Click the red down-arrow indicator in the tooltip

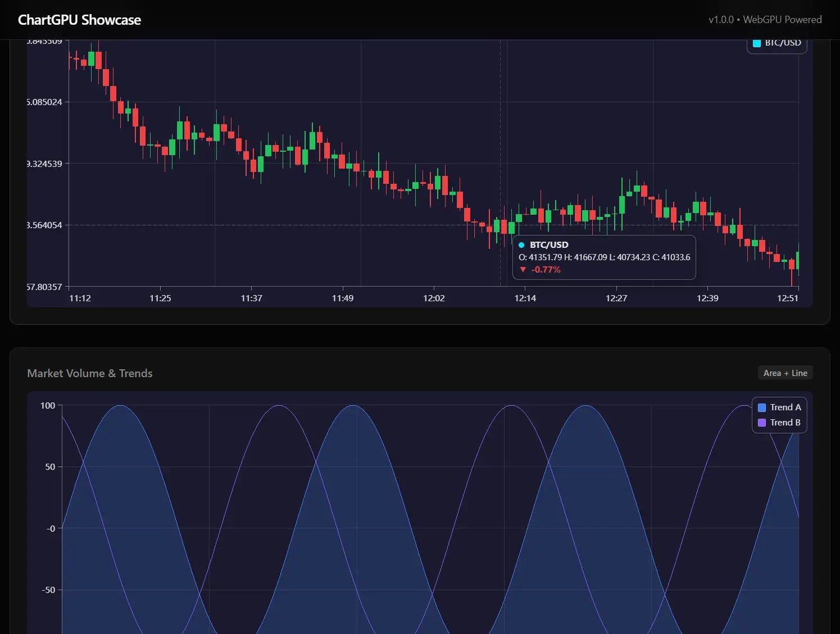tap(523, 270)
